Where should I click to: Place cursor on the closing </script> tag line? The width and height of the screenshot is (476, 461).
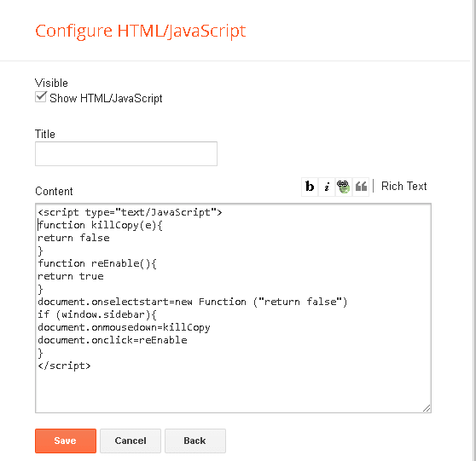pos(64,366)
